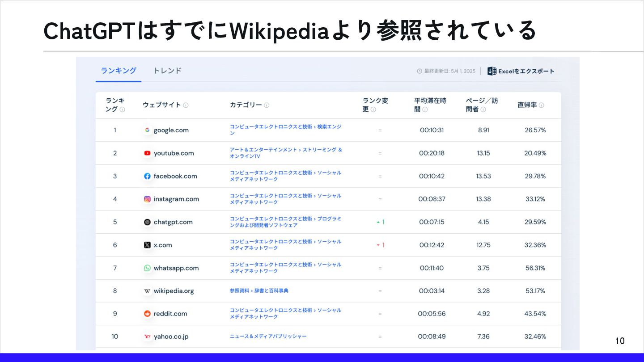
Task: Click the Facebook favicon icon
Action: point(147,176)
